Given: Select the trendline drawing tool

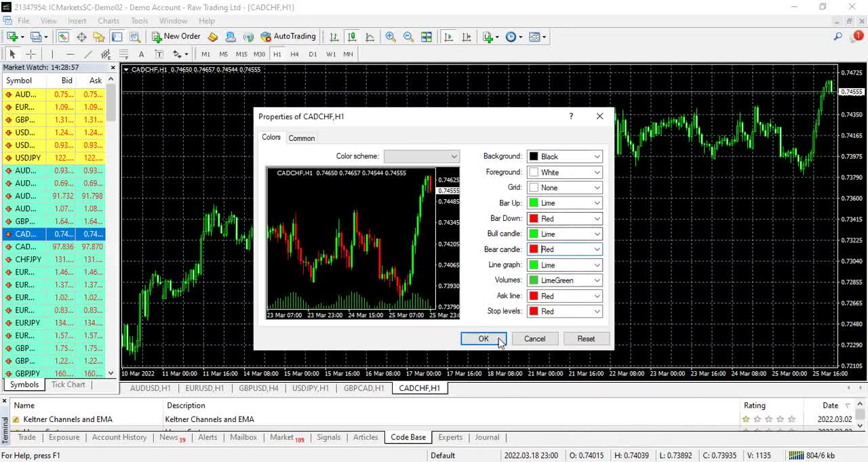Looking at the screenshot, I should coord(87,54).
